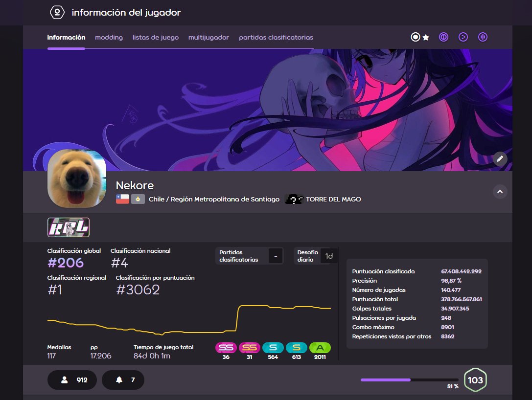
Task: Click the Medallas 117 value
Action: (x=51, y=356)
